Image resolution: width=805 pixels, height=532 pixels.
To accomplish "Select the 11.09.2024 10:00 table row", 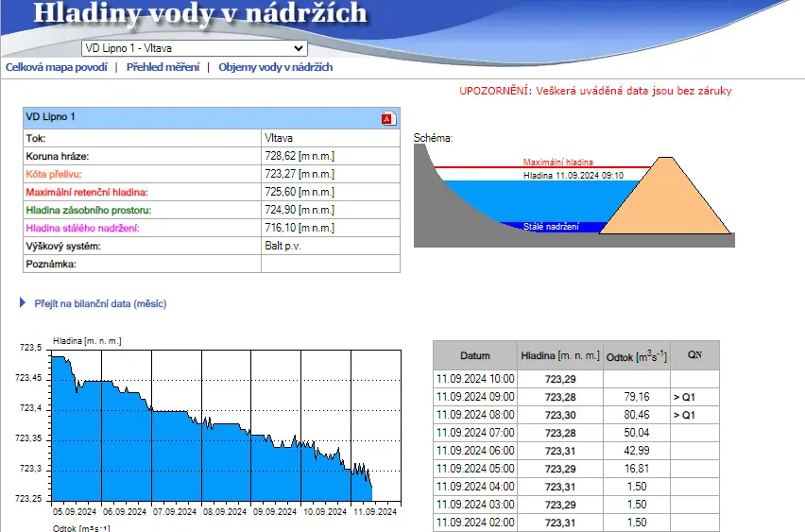I will click(576, 379).
